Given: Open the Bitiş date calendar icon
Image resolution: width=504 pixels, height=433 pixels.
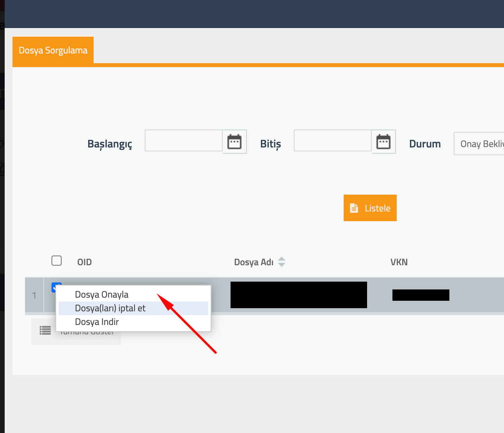Looking at the screenshot, I should pyautogui.click(x=383, y=141).
